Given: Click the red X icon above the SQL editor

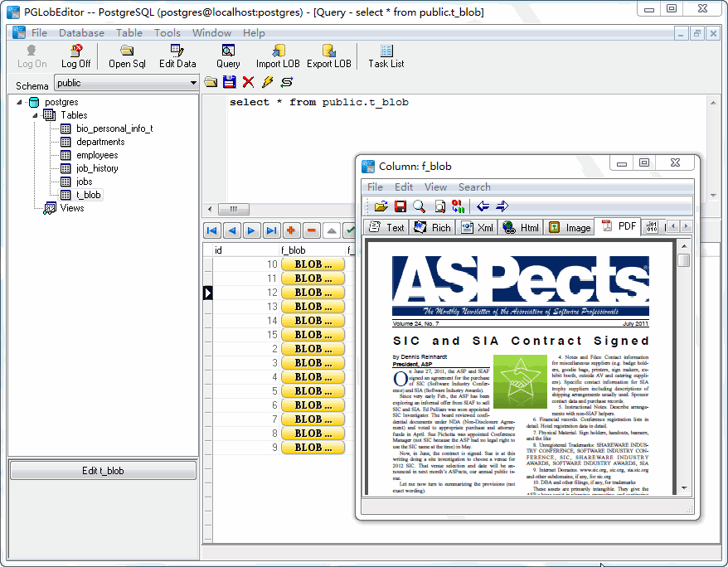Looking at the screenshot, I should 249,82.
